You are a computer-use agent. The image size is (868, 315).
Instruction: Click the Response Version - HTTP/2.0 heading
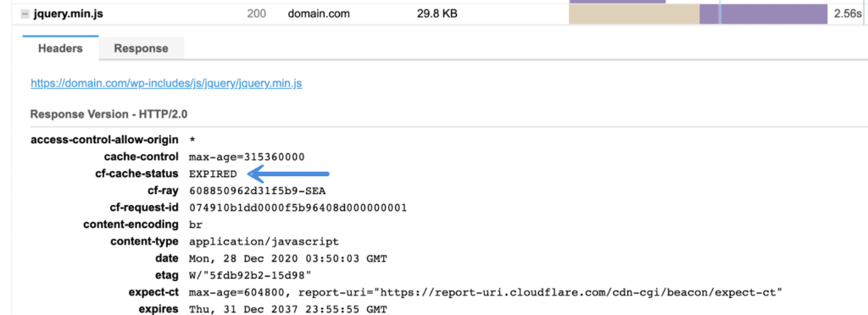[x=109, y=114]
